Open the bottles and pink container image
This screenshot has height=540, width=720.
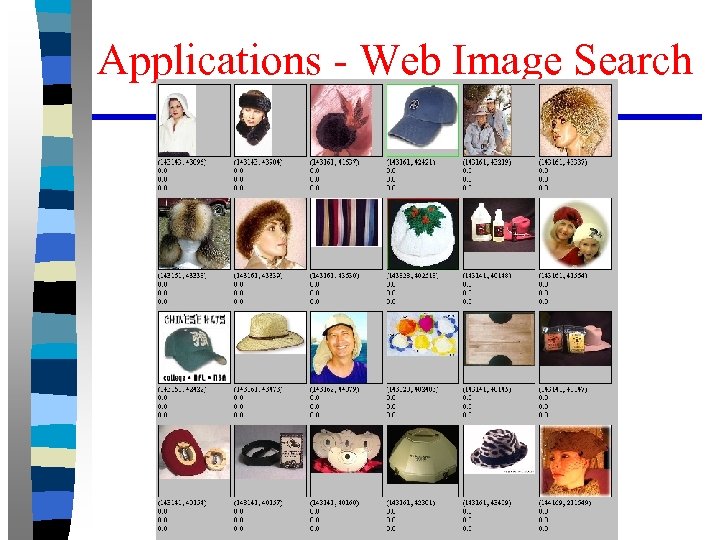[499, 225]
